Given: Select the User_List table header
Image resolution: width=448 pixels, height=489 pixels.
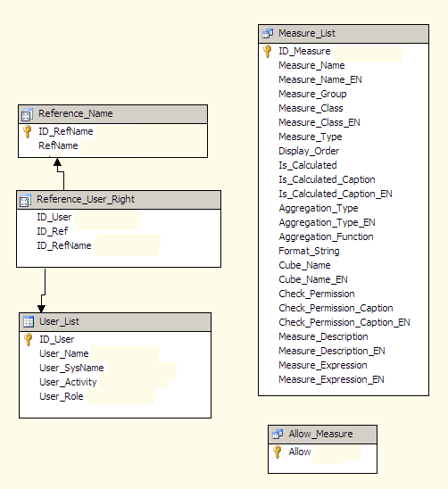Looking at the screenshot, I should click(115, 322).
